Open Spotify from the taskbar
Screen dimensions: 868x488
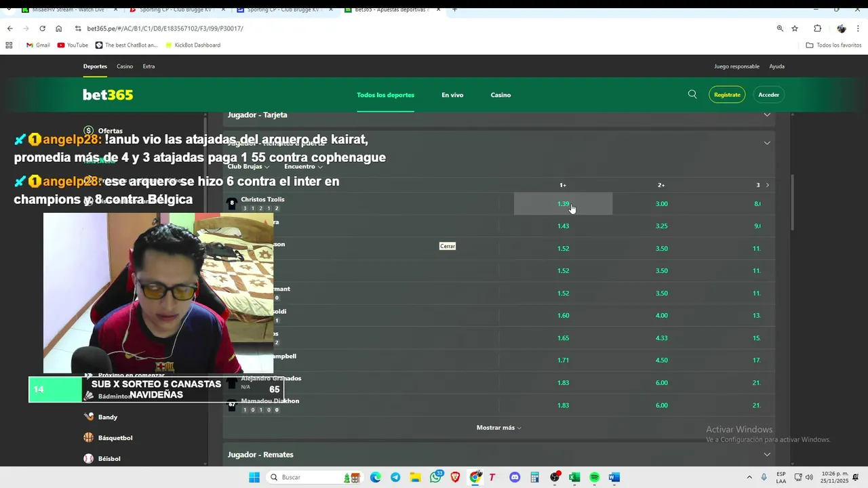tap(594, 477)
